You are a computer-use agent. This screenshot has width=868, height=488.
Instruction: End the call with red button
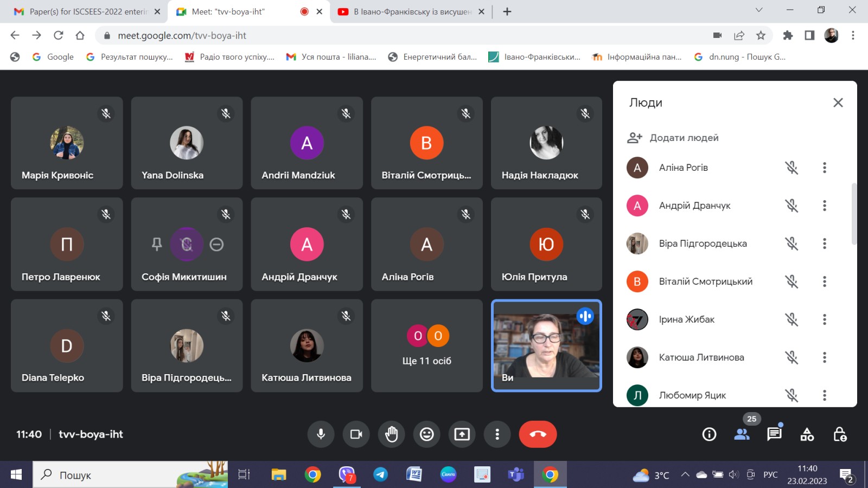point(538,434)
